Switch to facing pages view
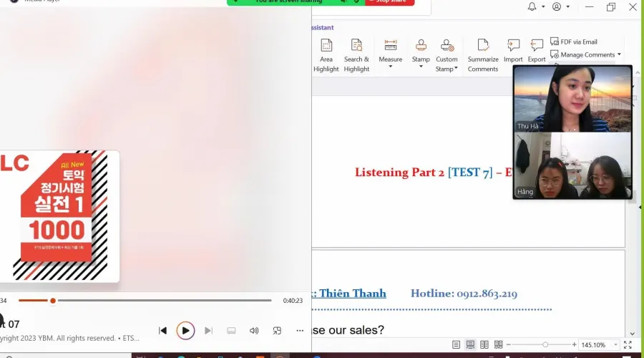This screenshot has height=358, width=644. pos(484,345)
